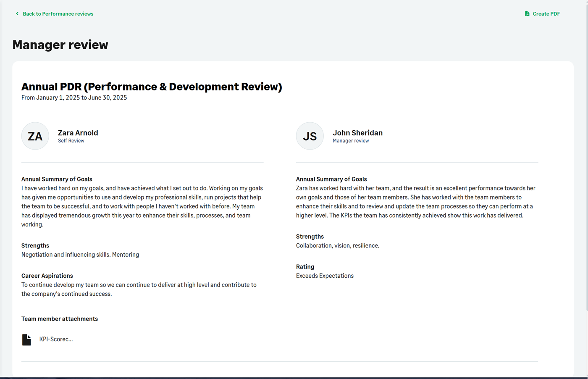Click the Self Review label under Zara Arnold
The image size is (588, 379).
[x=71, y=141]
